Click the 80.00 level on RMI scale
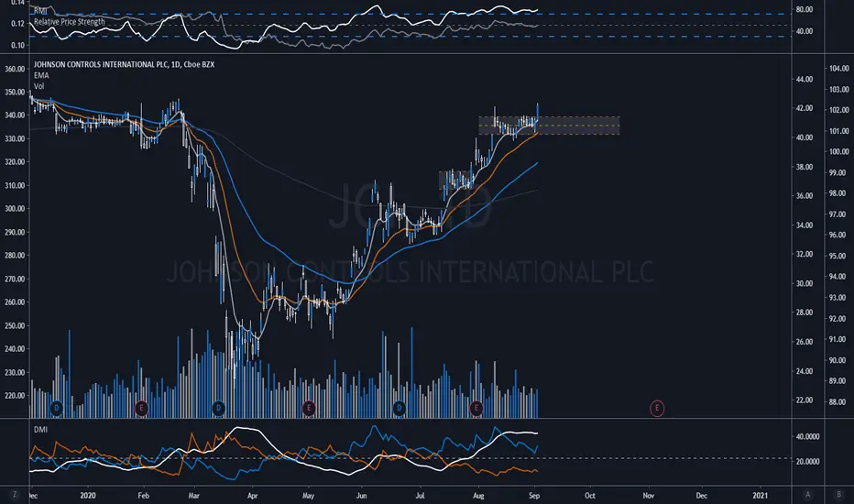Image resolution: width=854 pixels, height=504 pixels. point(805,9)
